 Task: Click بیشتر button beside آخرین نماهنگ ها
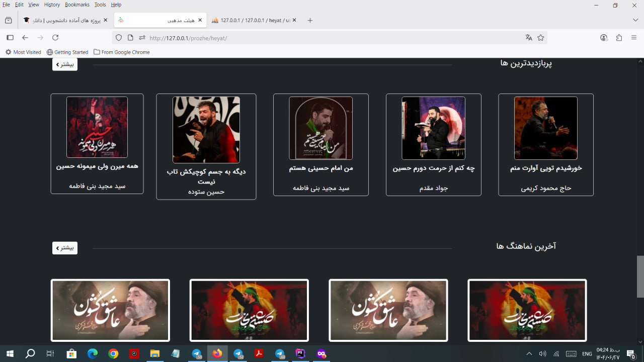[65, 248]
